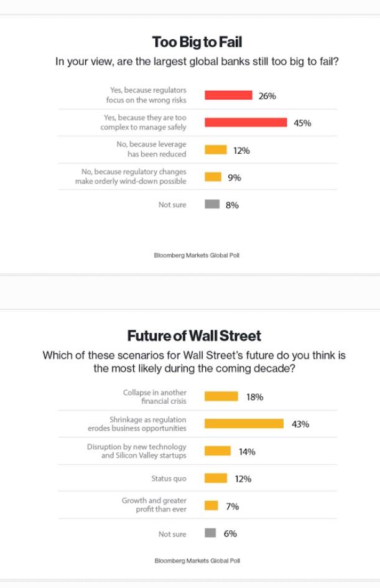Image resolution: width=380 pixels, height=588 pixels.
Task: Select the 18% collapse bar
Action: coord(221,396)
